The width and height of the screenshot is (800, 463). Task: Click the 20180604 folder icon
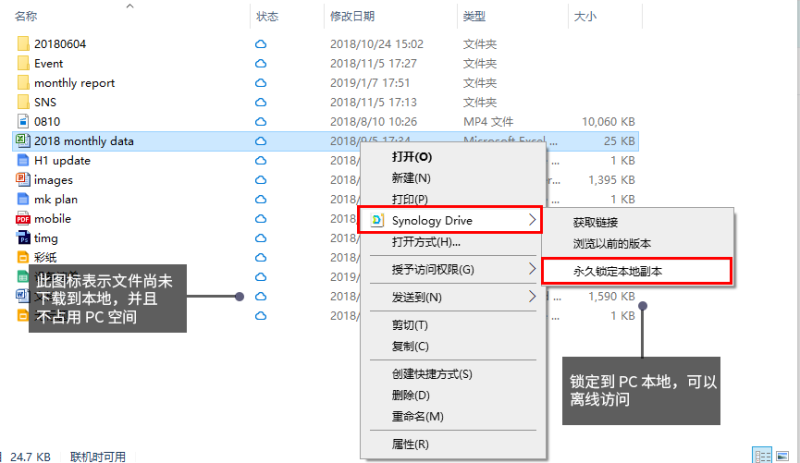pyautogui.click(x=23, y=43)
